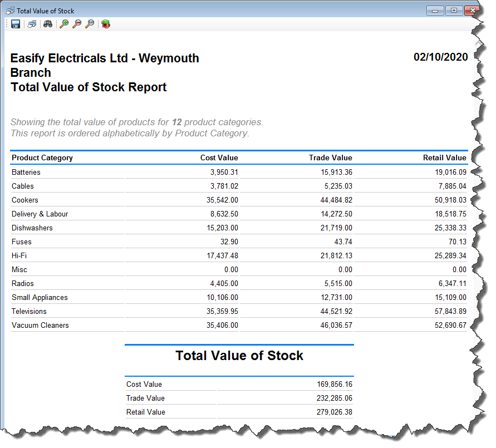Image resolution: width=496 pixels, height=448 pixels.
Task: Print the report using the printer icon
Action: pyautogui.click(x=32, y=24)
